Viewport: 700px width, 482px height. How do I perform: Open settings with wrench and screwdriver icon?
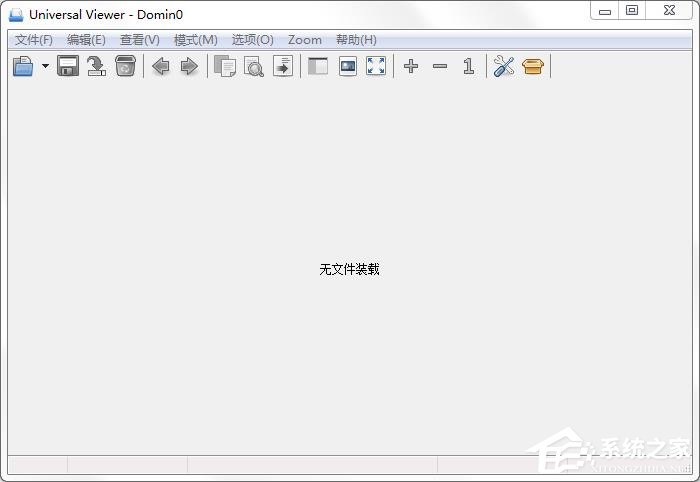(x=504, y=67)
